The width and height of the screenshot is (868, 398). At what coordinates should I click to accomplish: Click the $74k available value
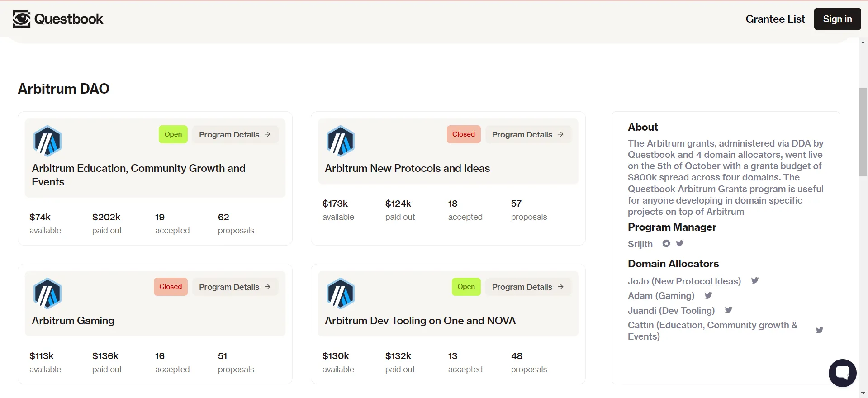(40, 217)
